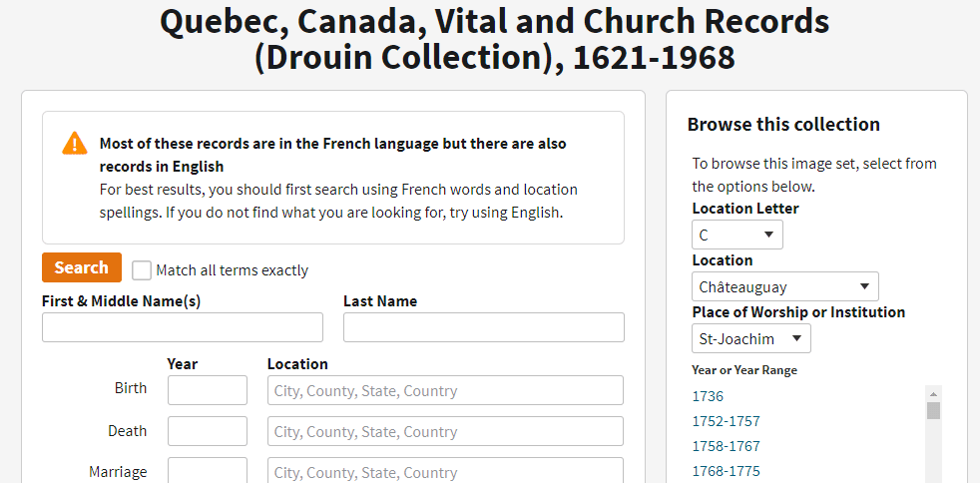This screenshot has height=483, width=980.
Task: Open the Location dropdown showing Châteauguay
Action: point(785,286)
